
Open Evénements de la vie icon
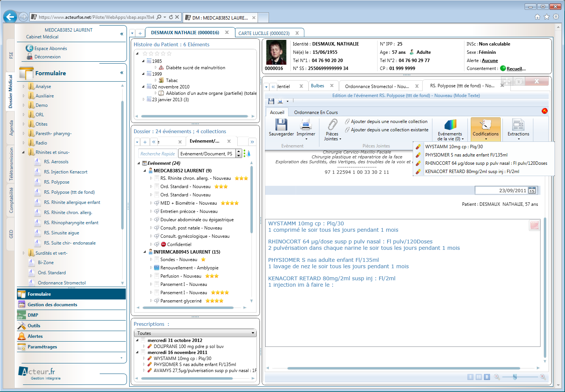point(450,125)
